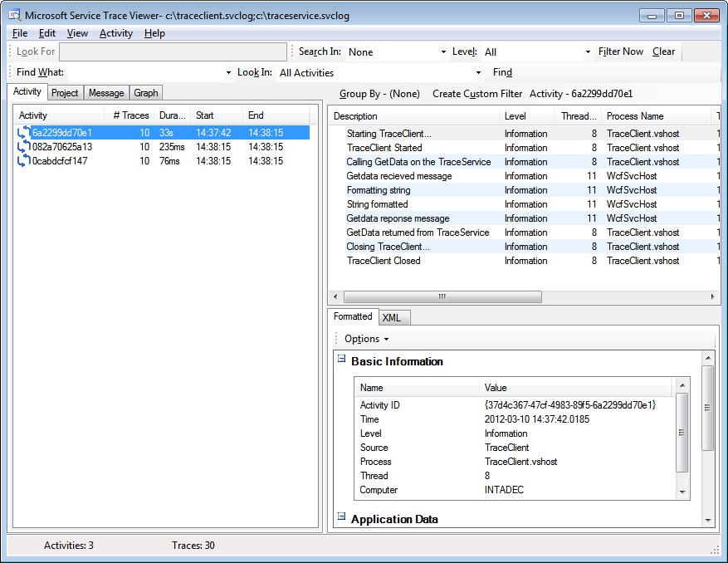Click the Computer value INTADEC
The height and width of the screenshot is (563, 728).
click(504, 490)
